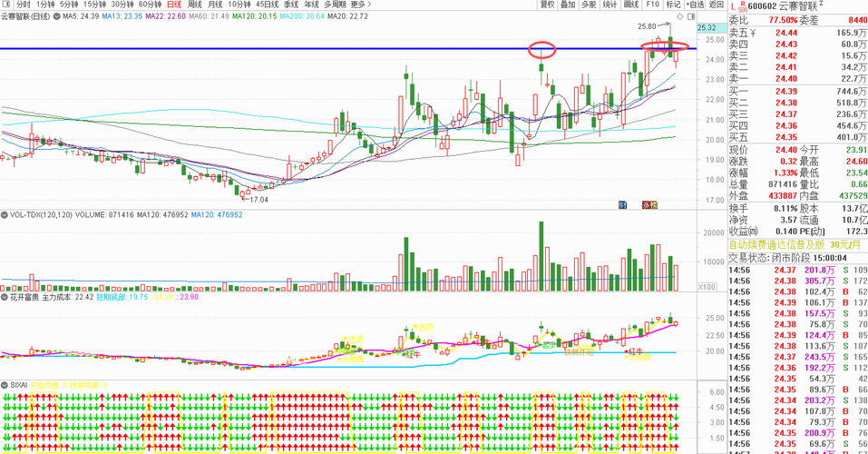The image size is (868, 454).
Task: Click the R500 tag icon
Action: pos(742,6)
